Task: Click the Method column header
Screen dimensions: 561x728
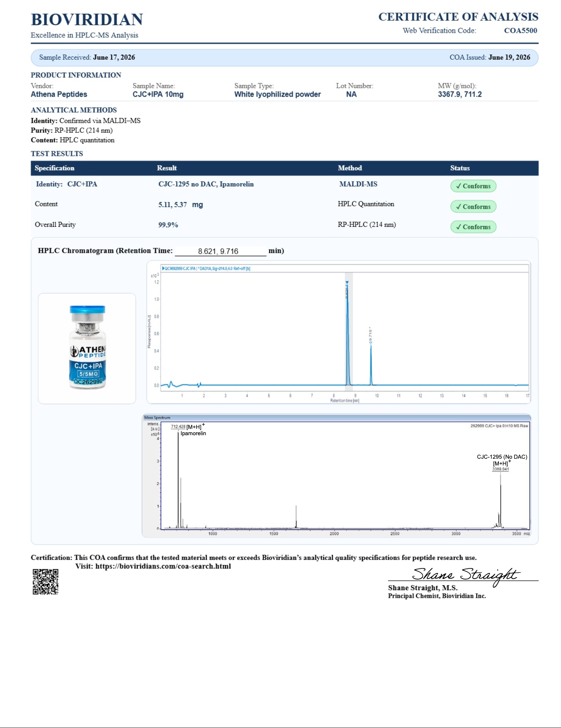Action: 350,168
